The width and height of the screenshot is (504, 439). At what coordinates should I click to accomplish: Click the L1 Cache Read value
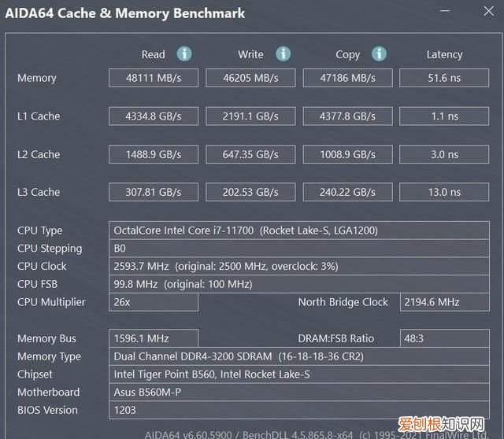pyautogui.click(x=154, y=116)
